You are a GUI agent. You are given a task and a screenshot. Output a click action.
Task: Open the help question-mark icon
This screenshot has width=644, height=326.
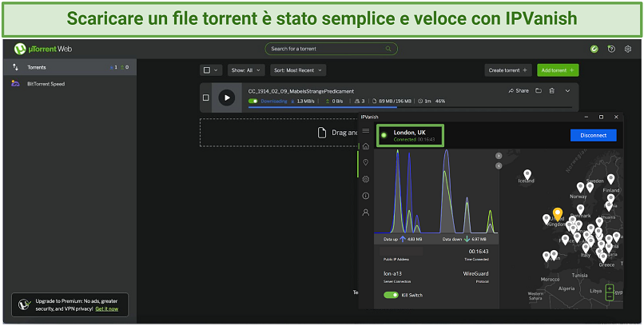pyautogui.click(x=611, y=49)
